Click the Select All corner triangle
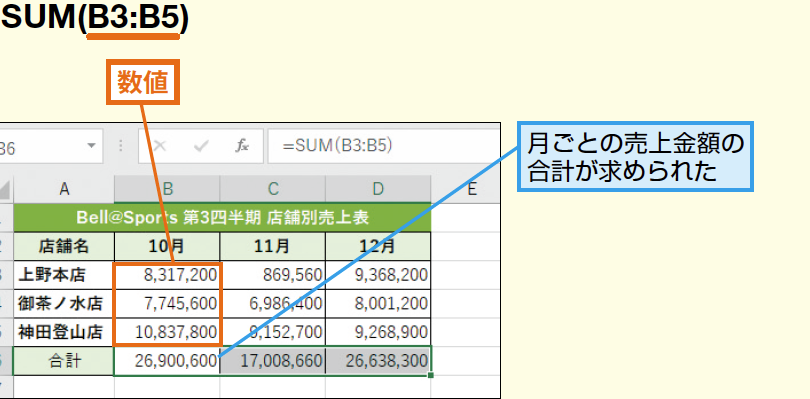Screen dimensions: 810x399 [x=6, y=190]
